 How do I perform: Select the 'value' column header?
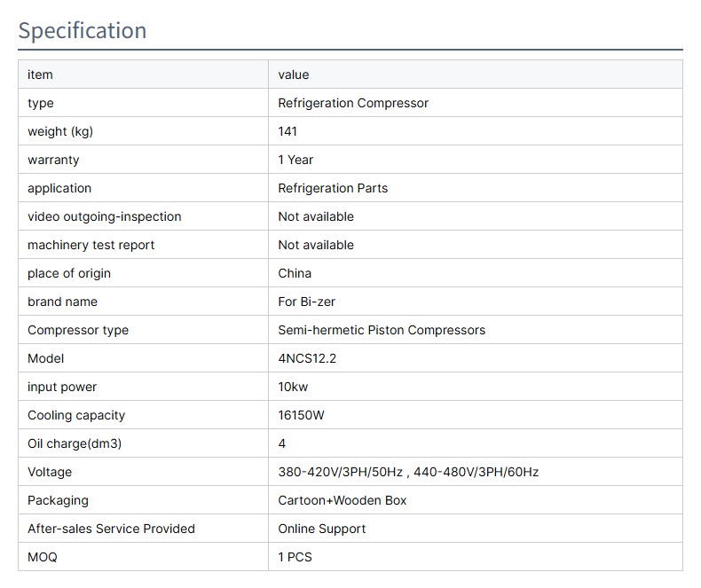tap(294, 74)
